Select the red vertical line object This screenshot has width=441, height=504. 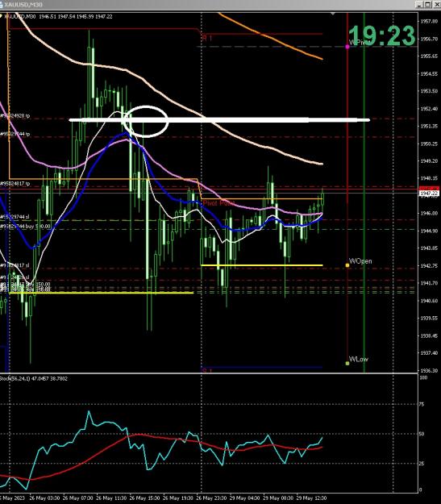click(347, 193)
